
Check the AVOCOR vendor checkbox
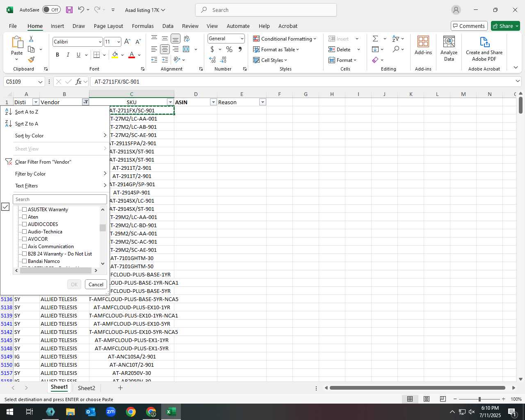tap(24, 239)
